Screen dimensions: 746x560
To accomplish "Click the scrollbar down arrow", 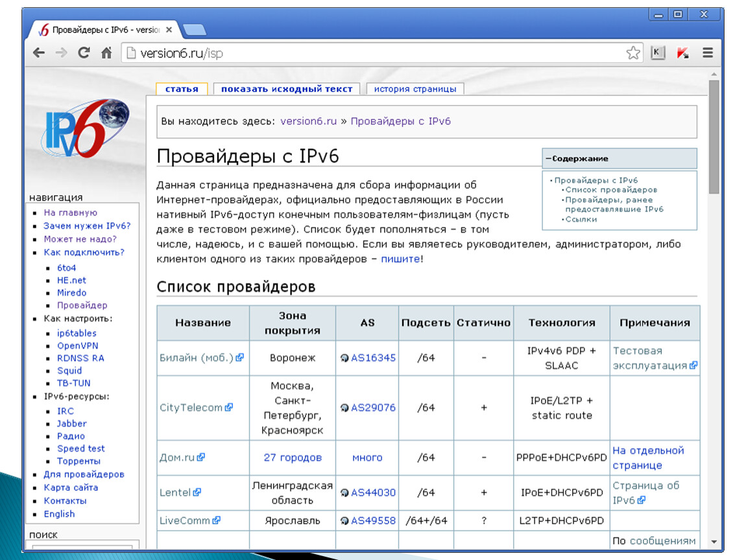I will click(714, 542).
